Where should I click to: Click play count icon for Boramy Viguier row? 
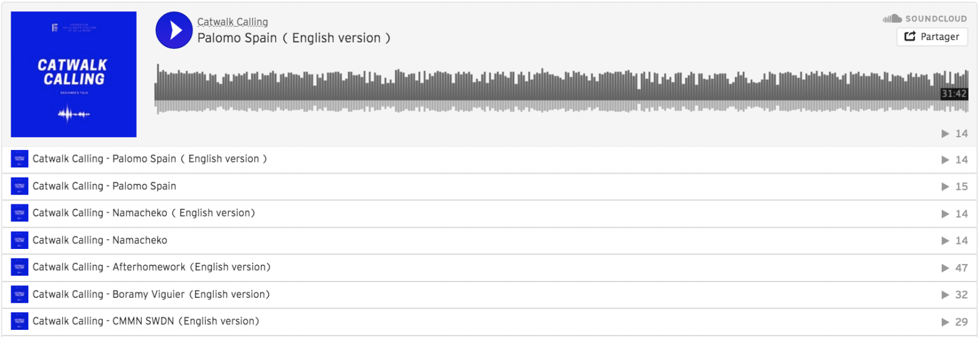[x=946, y=295]
